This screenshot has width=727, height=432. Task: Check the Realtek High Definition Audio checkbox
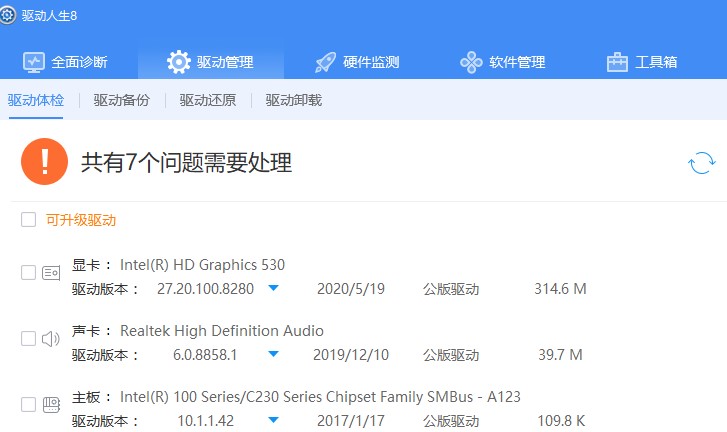coord(29,338)
